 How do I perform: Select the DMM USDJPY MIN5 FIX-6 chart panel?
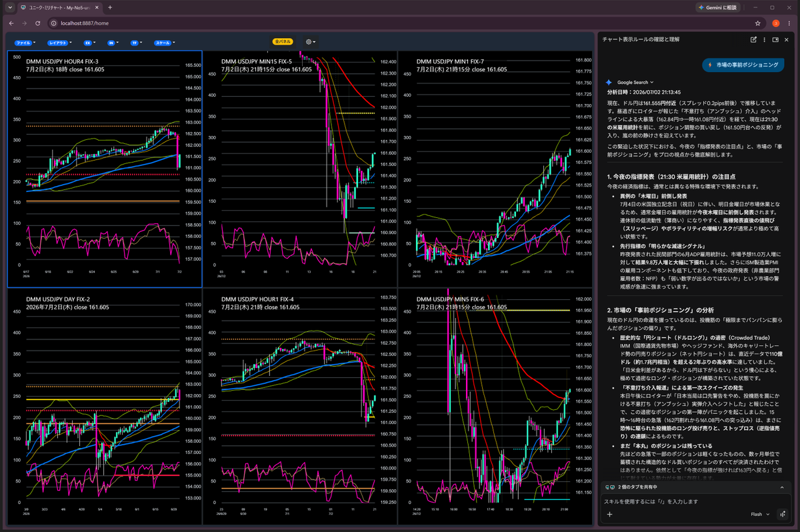click(x=495, y=407)
